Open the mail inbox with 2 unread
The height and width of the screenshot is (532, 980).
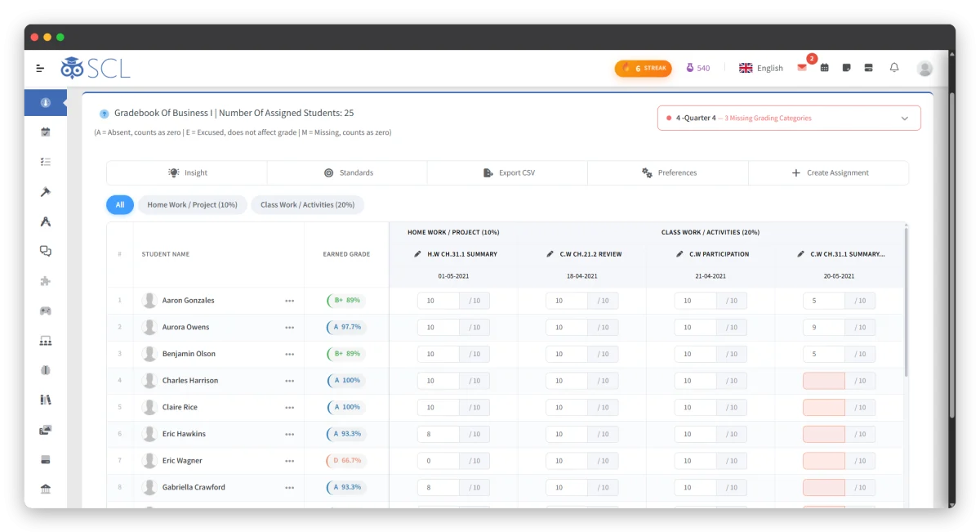tap(803, 67)
